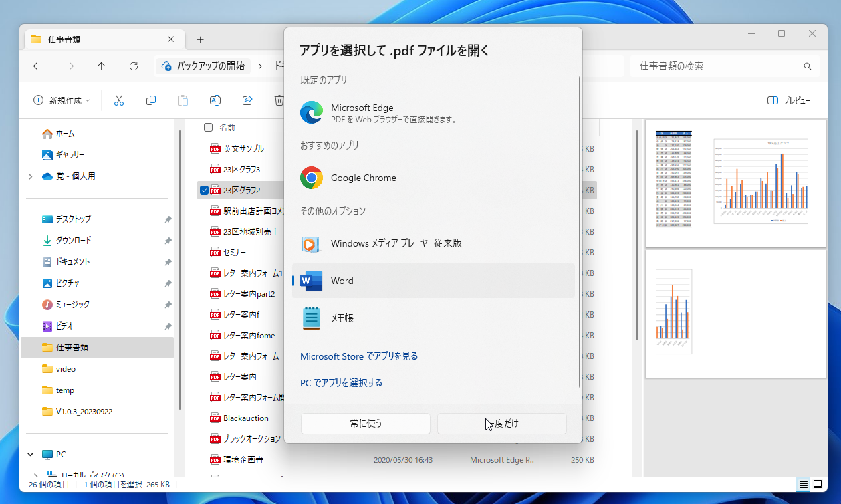
Task: Expand the 寛 - 個人用 OneDrive node
Action: tap(30, 176)
